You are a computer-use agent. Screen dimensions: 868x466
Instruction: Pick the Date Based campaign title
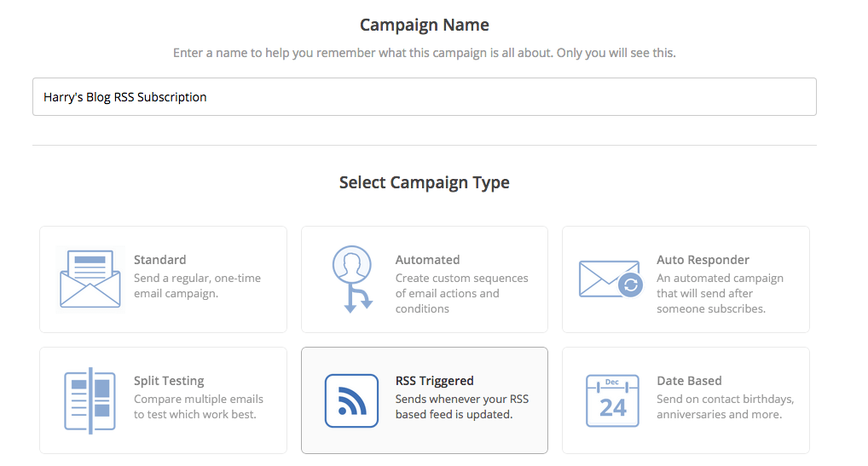point(689,381)
